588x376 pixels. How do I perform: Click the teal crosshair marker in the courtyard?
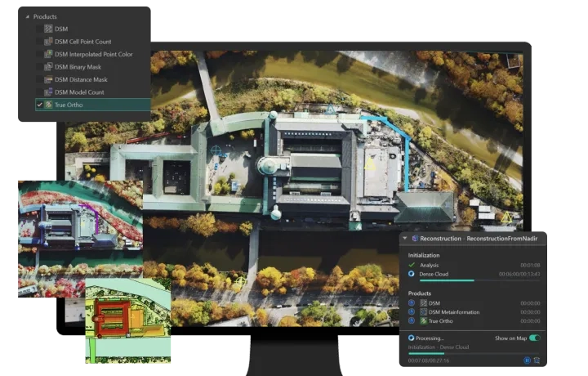[216, 150]
